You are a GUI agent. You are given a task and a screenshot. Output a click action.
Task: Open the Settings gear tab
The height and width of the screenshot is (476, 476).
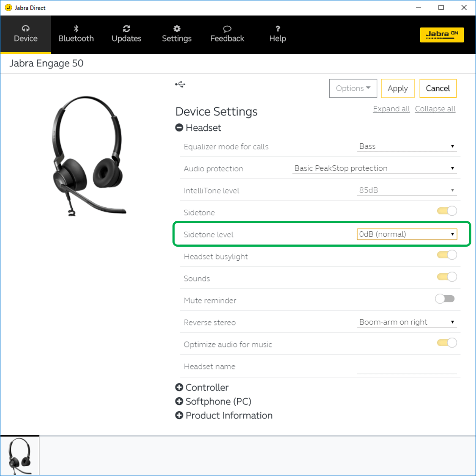[x=177, y=34]
